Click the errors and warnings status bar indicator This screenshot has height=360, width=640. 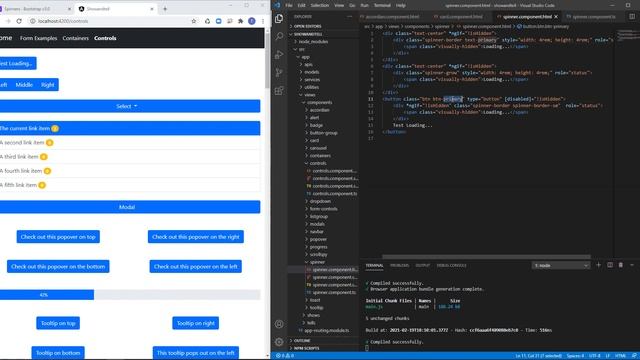285,356
